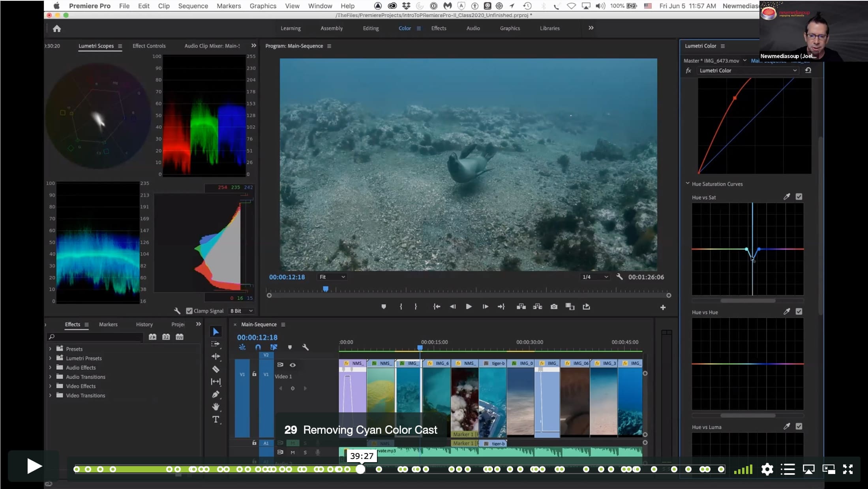Reset the Lumetri Color effect

pos(808,70)
